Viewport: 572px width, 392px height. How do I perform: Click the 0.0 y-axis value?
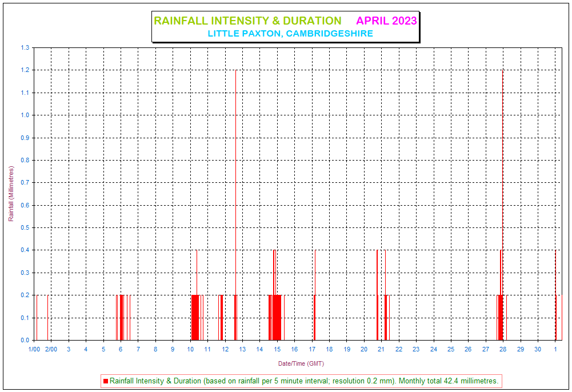tap(25, 340)
